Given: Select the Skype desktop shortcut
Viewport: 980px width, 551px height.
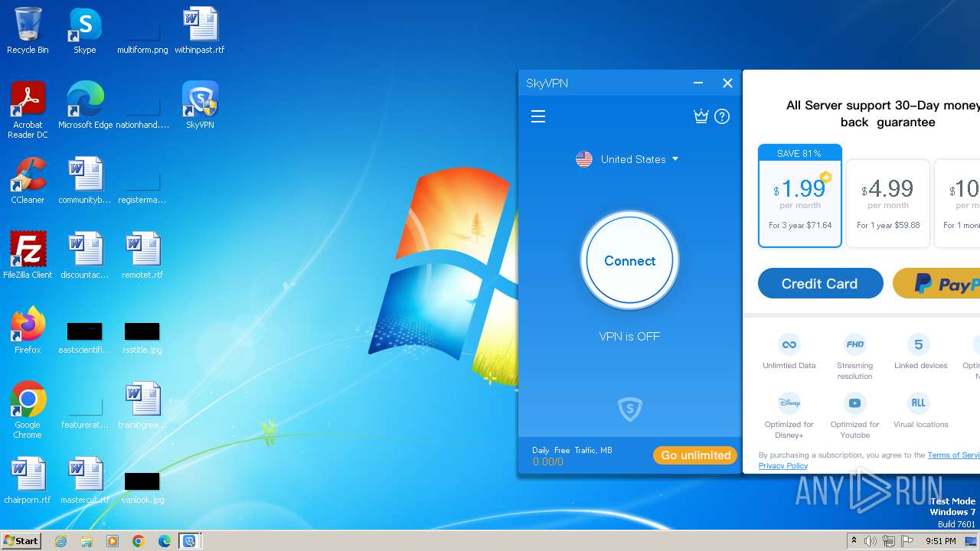Looking at the screenshot, I should tap(85, 31).
